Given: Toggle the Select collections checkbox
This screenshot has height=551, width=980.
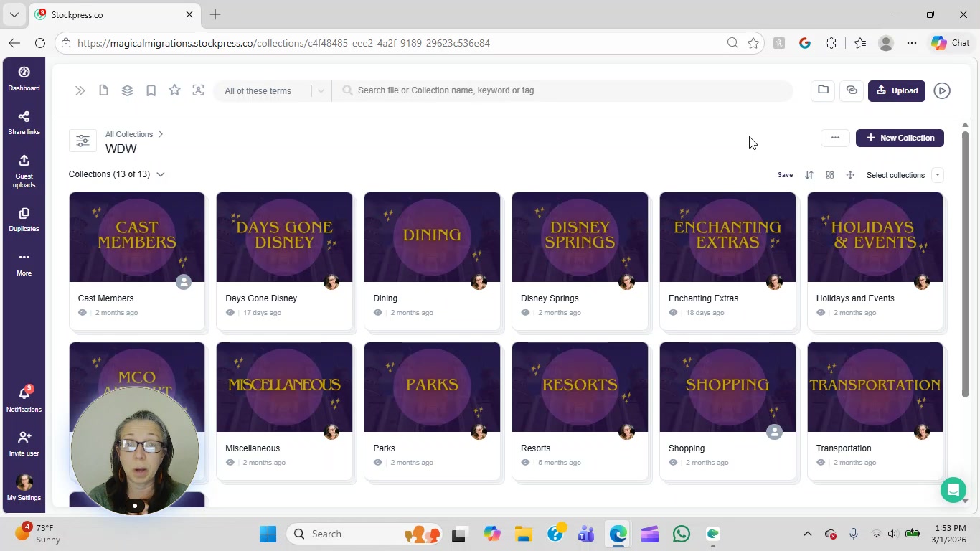Looking at the screenshot, I should pos(937,175).
